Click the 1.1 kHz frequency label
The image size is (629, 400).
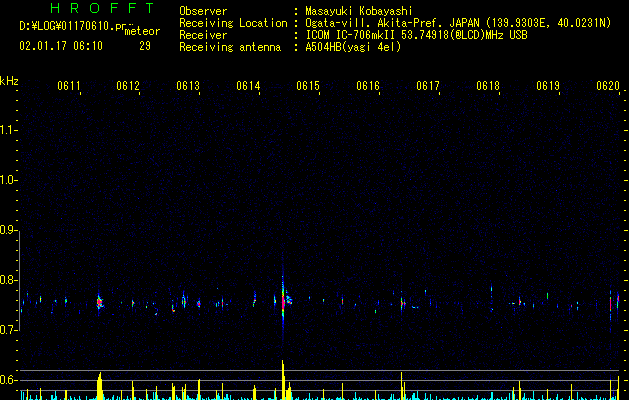pos(9,130)
